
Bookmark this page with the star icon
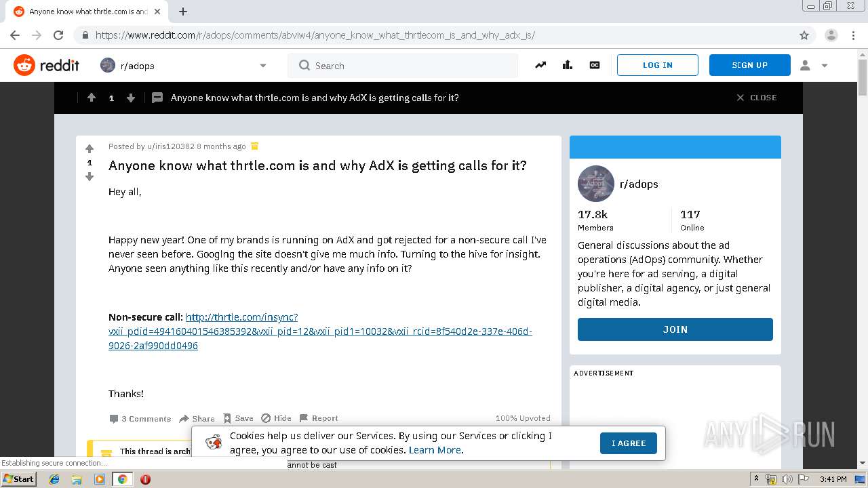coord(804,35)
